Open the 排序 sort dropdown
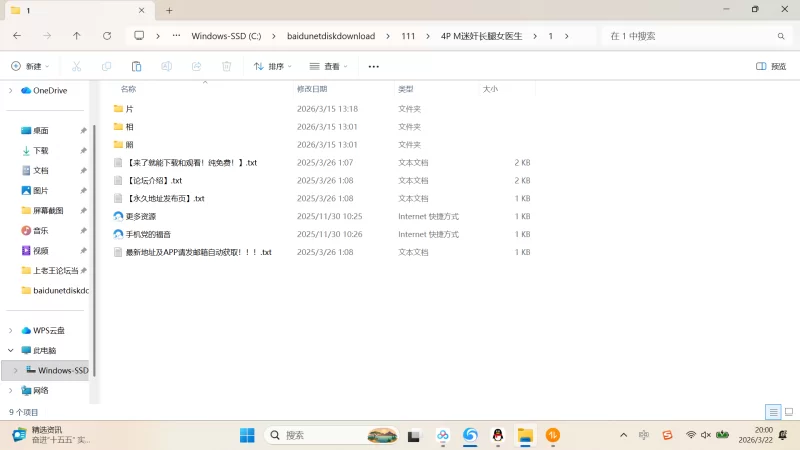 pyautogui.click(x=272, y=66)
